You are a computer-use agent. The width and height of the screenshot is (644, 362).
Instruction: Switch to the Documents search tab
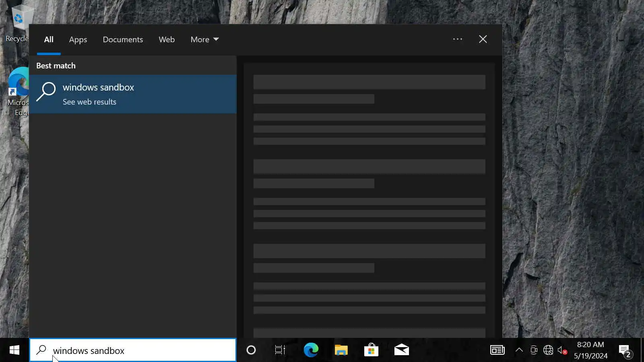tap(123, 39)
